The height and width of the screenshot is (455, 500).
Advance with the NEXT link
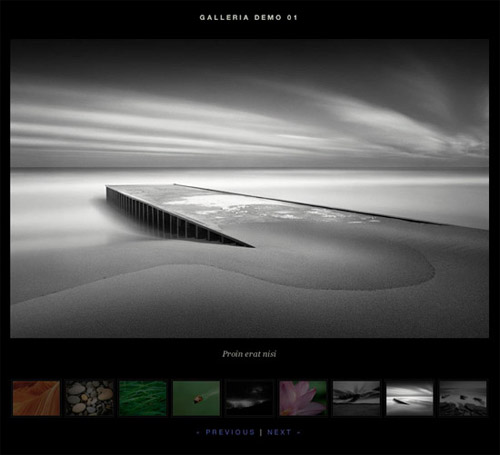click(x=279, y=432)
